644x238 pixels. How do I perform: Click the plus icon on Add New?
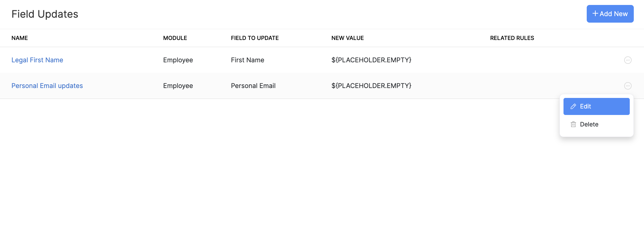tap(595, 14)
